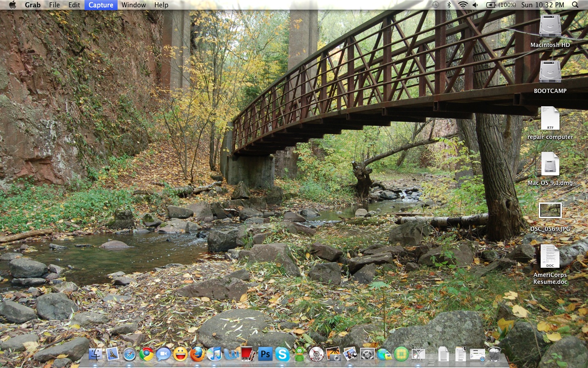Open globe with padlock Dock icon
The image size is (588, 368).
tap(384, 354)
